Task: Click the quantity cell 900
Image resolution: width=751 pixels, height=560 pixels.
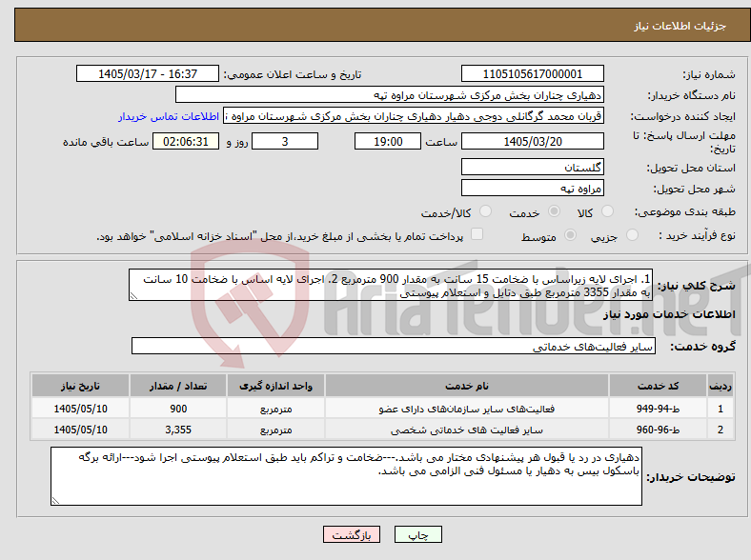Action: point(178,409)
